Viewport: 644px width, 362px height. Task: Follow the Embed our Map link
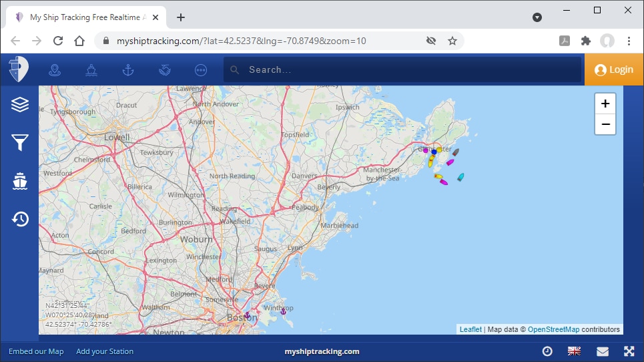point(36,351)
